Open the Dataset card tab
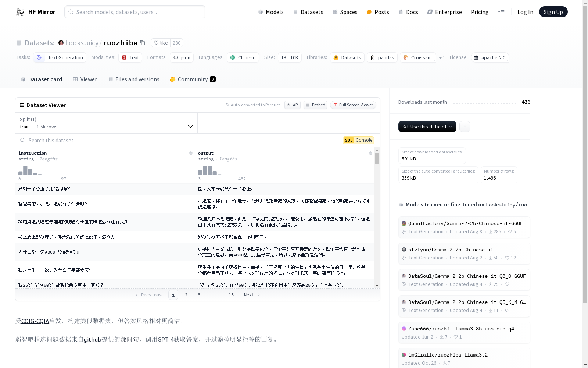Image resolution: width=588 pixels, height=368 pixels. pos(41,79)
